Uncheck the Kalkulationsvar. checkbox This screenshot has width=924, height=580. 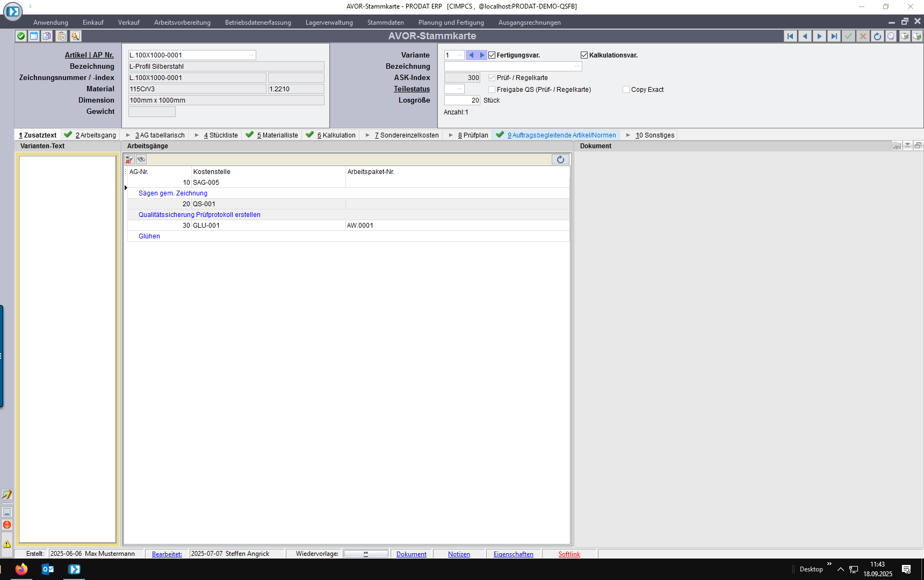584,55
